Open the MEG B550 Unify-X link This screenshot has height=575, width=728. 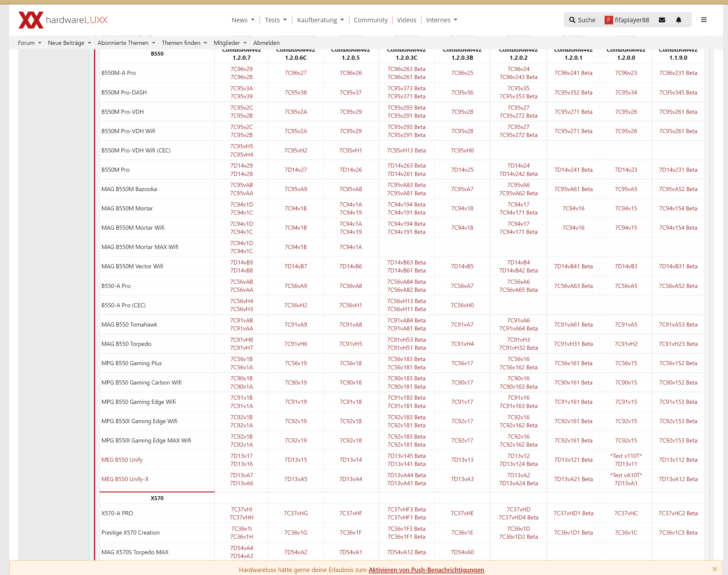pyautogui.click(x=125, y=479)
